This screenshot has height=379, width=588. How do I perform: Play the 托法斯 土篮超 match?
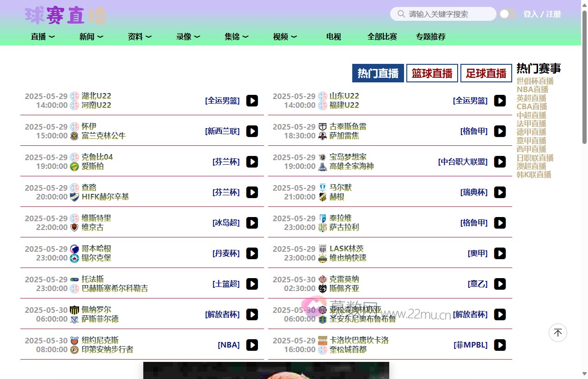coord(252,284)
